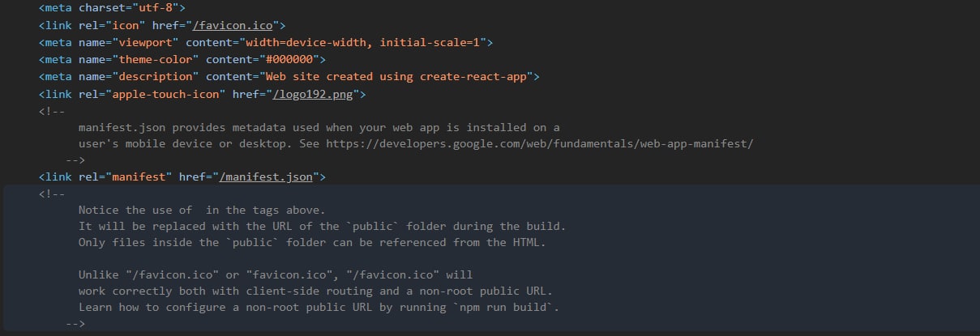This screenshot has height=336, width=980.
Task: Click the developers.google.com web-app-manifest URL text
Action: (x=540, y=144)
